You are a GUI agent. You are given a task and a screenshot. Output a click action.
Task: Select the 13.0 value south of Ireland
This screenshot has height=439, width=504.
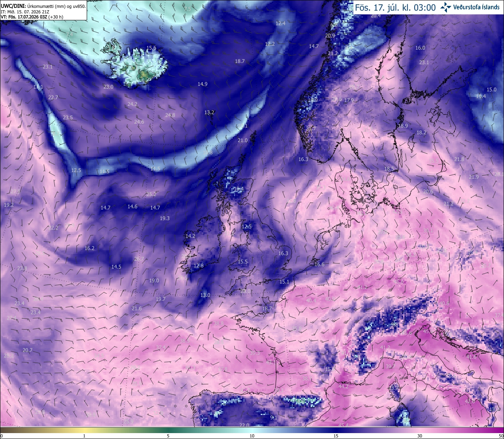205,295
